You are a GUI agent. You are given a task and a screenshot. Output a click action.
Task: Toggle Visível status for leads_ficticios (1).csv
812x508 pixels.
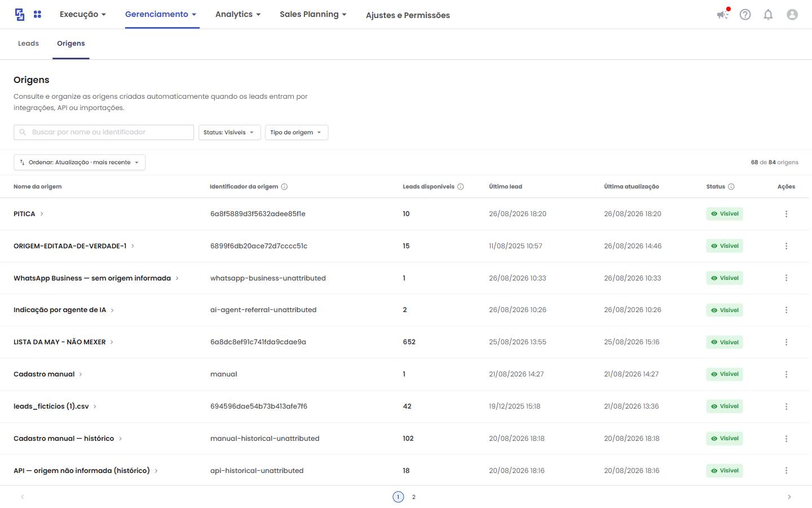tap(725, 406)
